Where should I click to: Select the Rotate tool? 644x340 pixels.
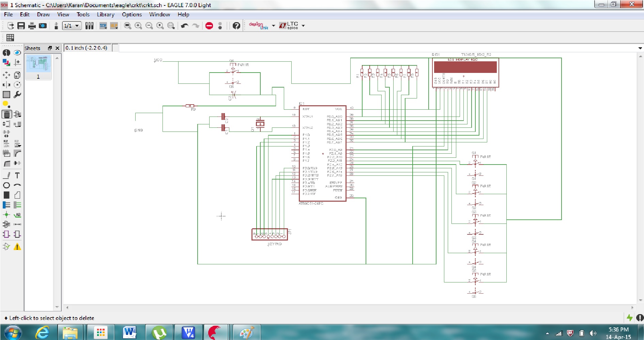pyautogui.click(x=17, y=85)
